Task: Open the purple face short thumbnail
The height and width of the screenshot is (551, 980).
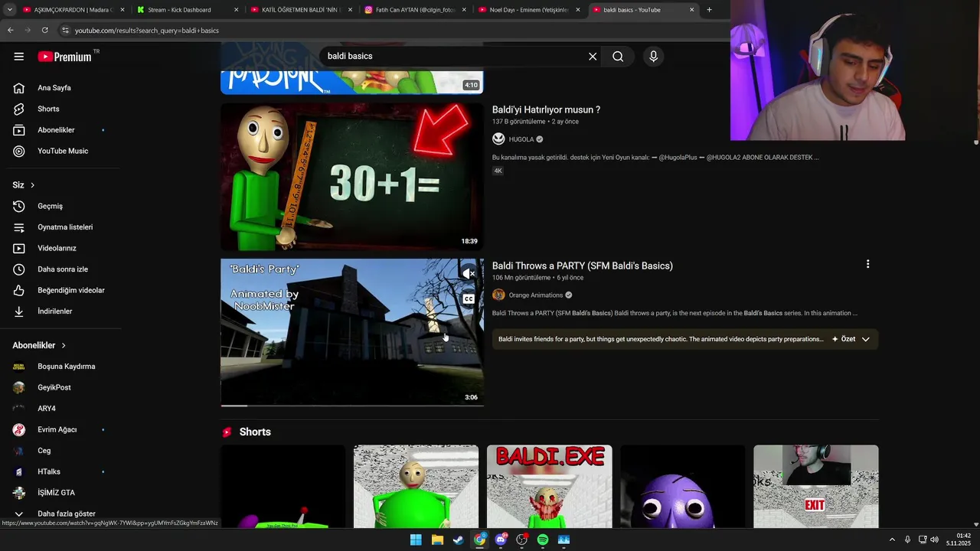Action: coord(683,487)
